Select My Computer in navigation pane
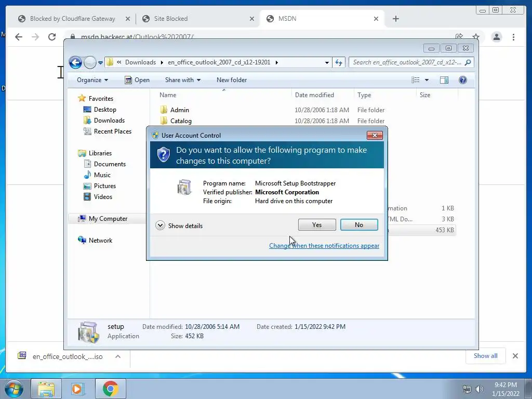The width and height of the screenshot is (532, 399). pos(108,219)
